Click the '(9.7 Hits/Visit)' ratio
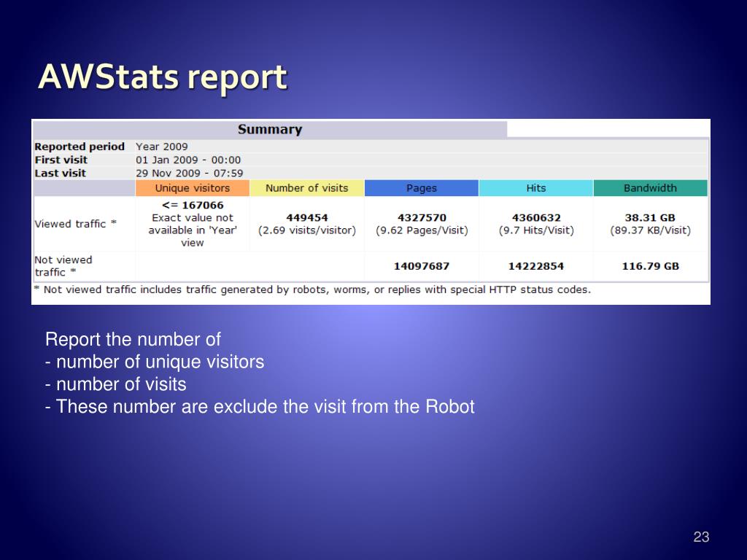 click(x=536, y=230)
